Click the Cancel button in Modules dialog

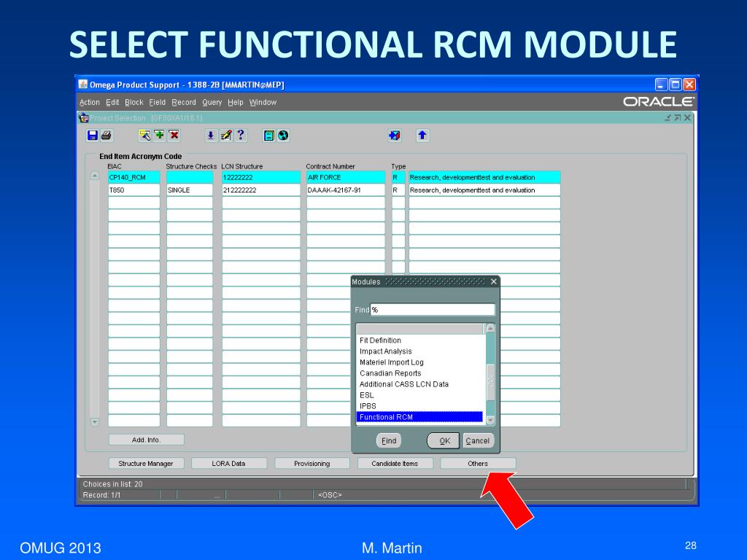tap(478, 441)
